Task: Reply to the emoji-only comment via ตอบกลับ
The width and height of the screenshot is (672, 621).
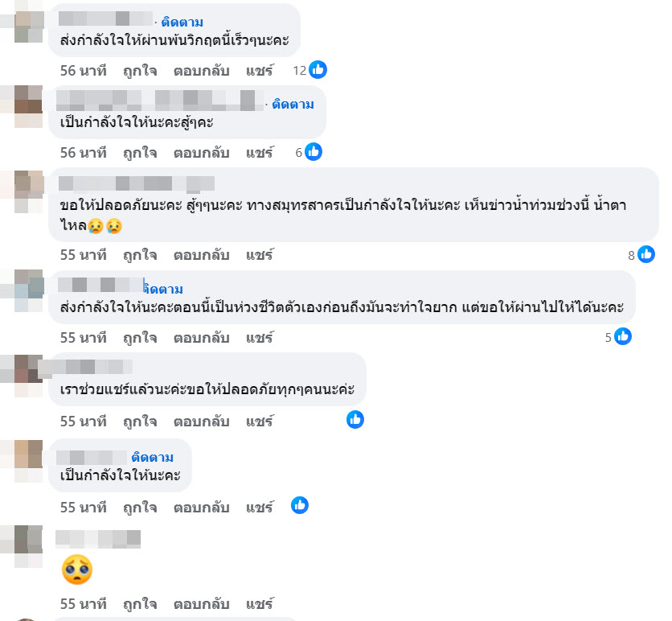Action: pos(202,603)
